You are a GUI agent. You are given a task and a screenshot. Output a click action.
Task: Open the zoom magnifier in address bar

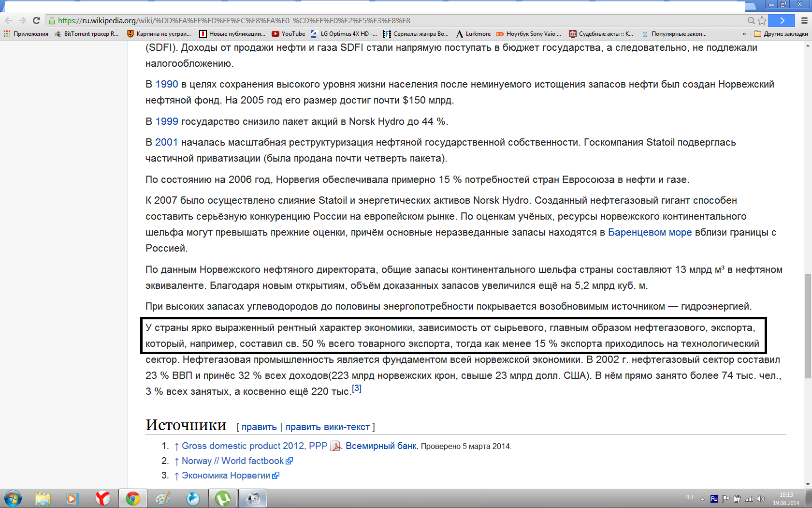point(751,20)
